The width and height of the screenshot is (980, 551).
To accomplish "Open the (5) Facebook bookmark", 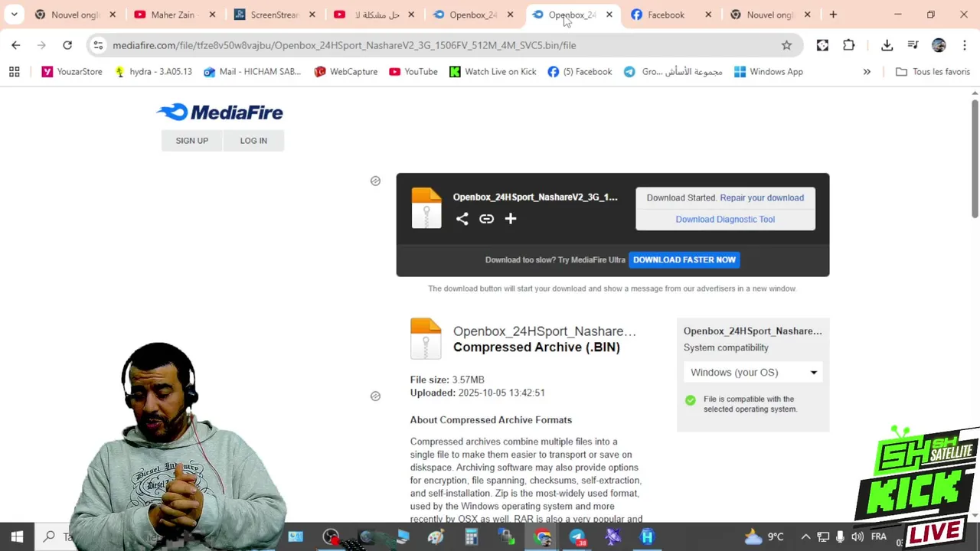I will tap(580, 72).
